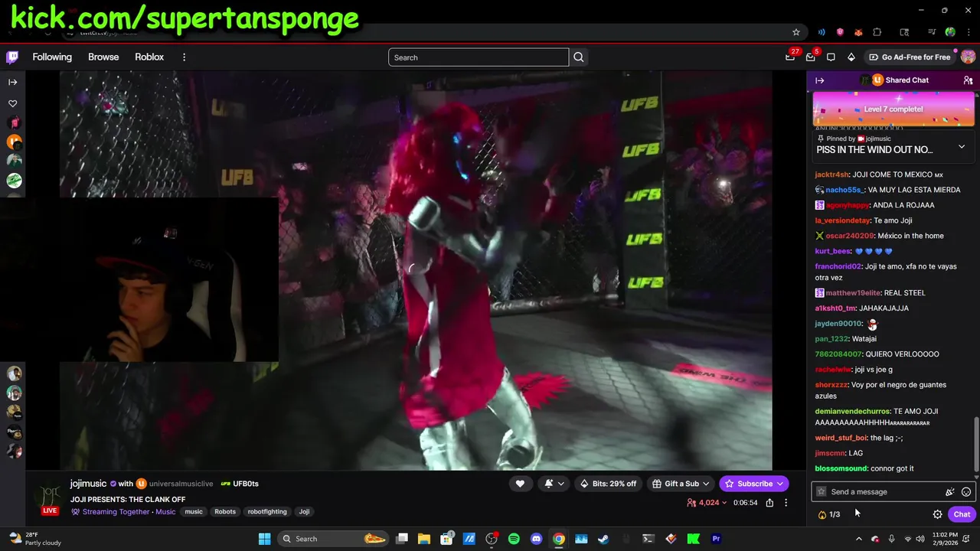
Task: Open followed channels heart icon in sidebar
Action: pos(13,103)
